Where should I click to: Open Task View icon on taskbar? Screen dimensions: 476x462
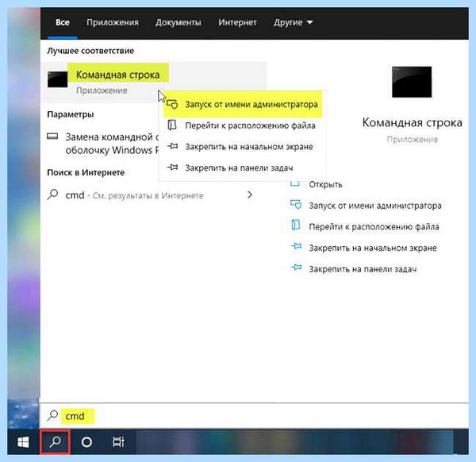(x=118, y=442)
